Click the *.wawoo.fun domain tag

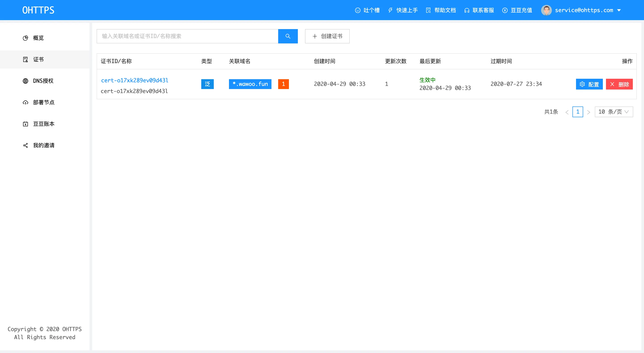[x=250, y=84]
